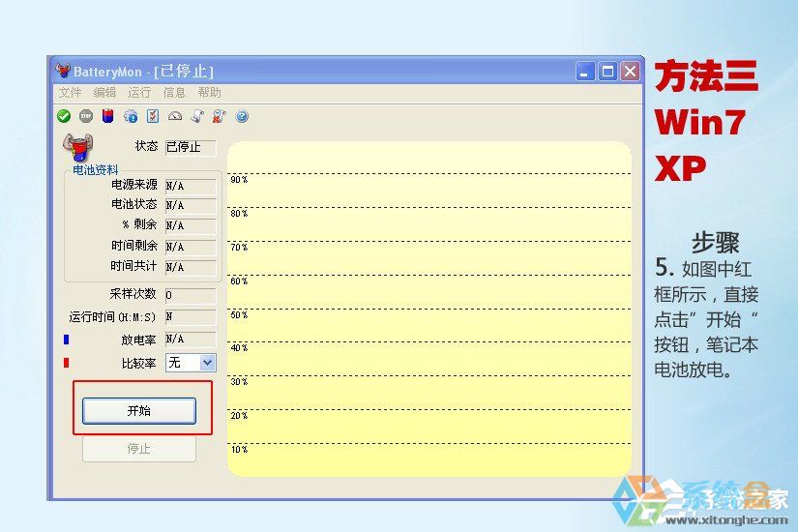The image size is (798, 532).
Task: Open help via blue question mark icon
Action: [242, 116]
